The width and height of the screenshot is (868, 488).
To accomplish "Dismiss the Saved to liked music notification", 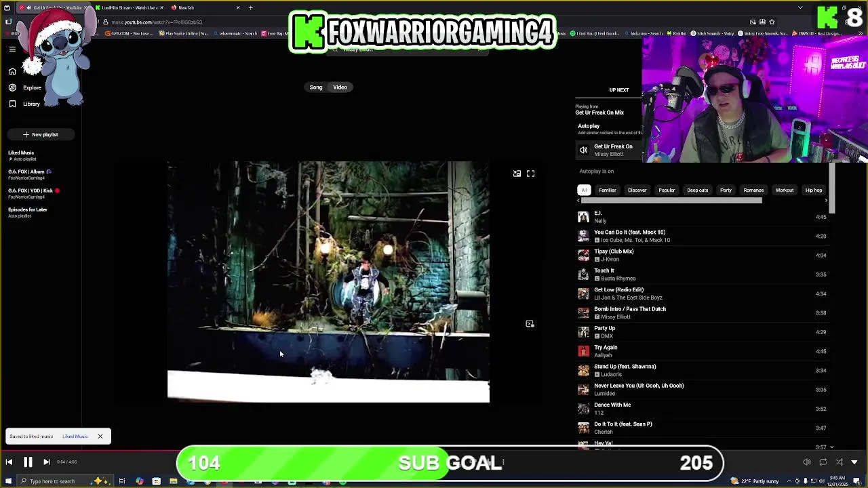I will pyautogui.click(x=100, y=436).
